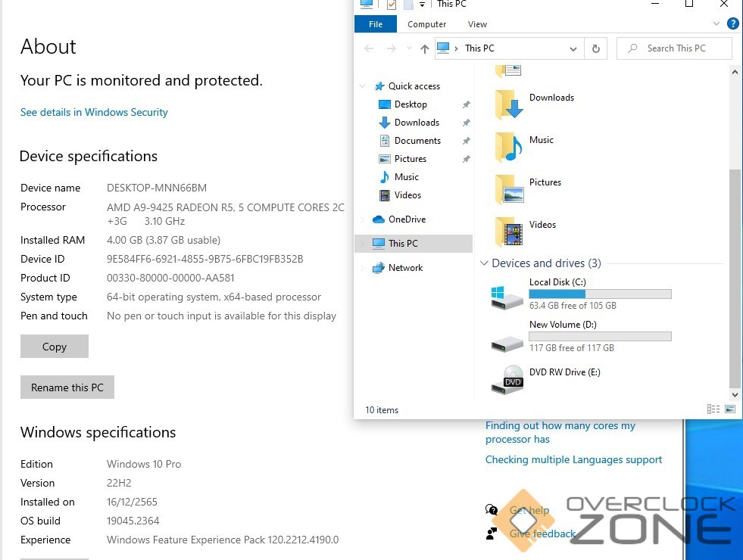Screen dimensions: 743x560
Task: Open Finding out how many cores link
Action: pyautogui.click(x=560, y=432)
